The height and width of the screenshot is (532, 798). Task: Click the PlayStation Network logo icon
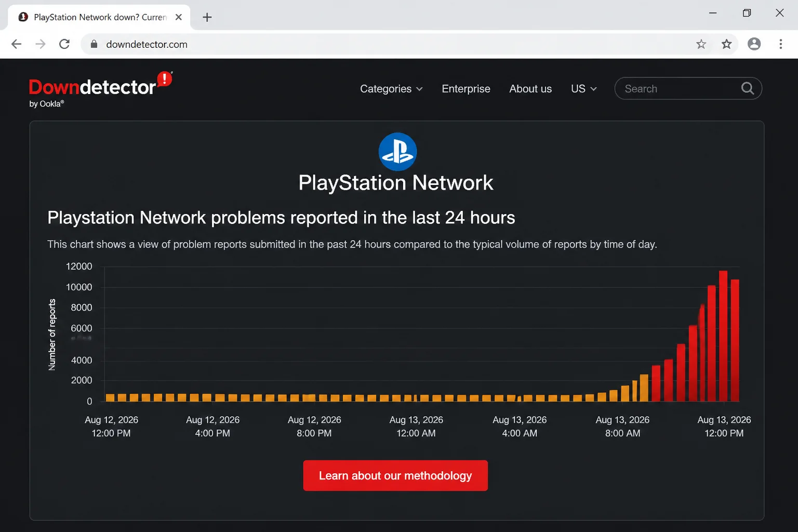[x=397, y=152]
